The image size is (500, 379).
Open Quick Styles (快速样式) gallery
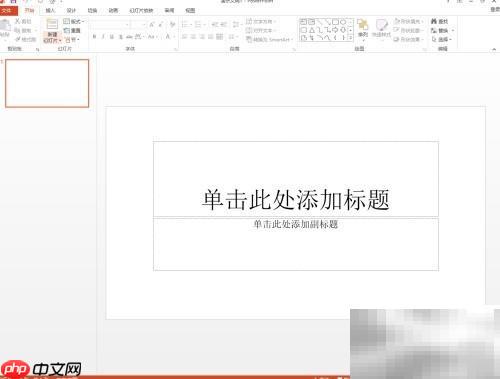pos(381,28)
